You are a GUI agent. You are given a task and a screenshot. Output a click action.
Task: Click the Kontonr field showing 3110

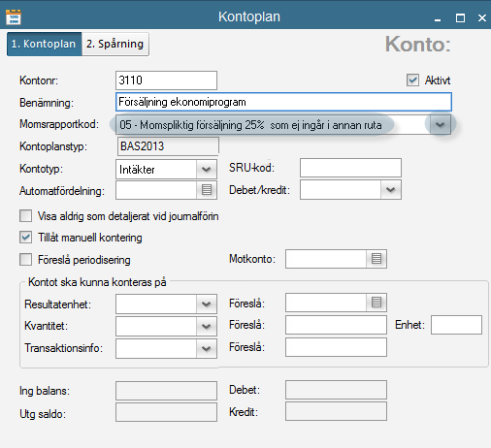(166, 80)
